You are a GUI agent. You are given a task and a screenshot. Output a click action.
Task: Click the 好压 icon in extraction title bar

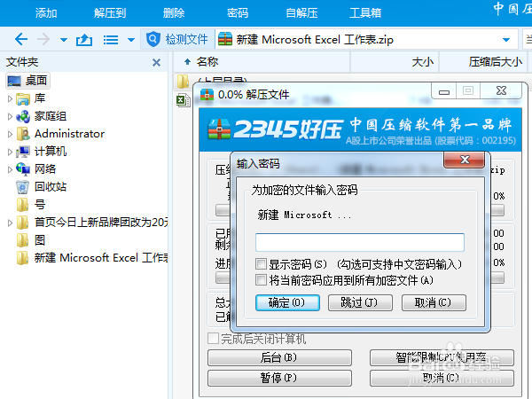[x=207, y=95]
